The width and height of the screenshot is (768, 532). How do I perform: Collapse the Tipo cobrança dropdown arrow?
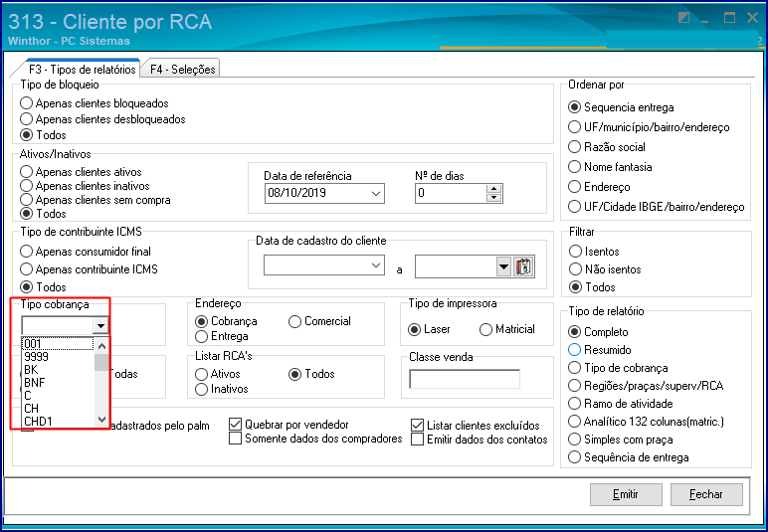100,325
